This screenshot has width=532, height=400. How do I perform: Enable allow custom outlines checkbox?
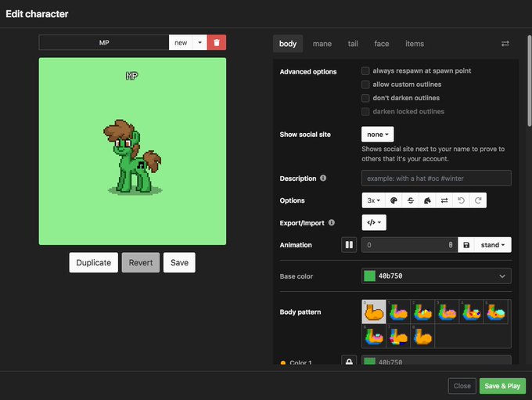[365, 85]
